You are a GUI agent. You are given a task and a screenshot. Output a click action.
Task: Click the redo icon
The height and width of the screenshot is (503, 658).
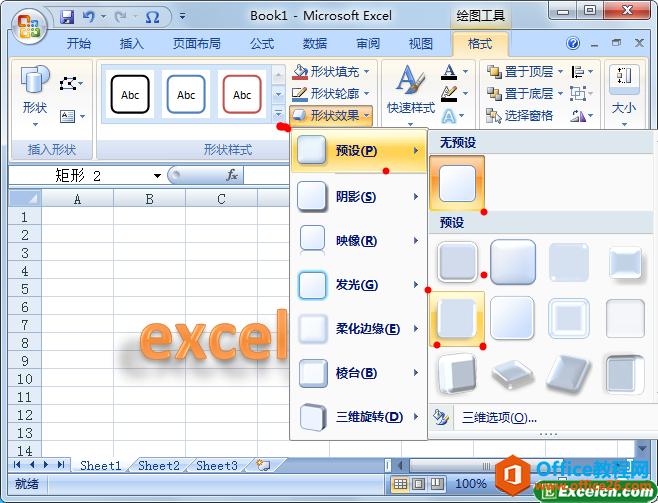click(x=121, y=17)
